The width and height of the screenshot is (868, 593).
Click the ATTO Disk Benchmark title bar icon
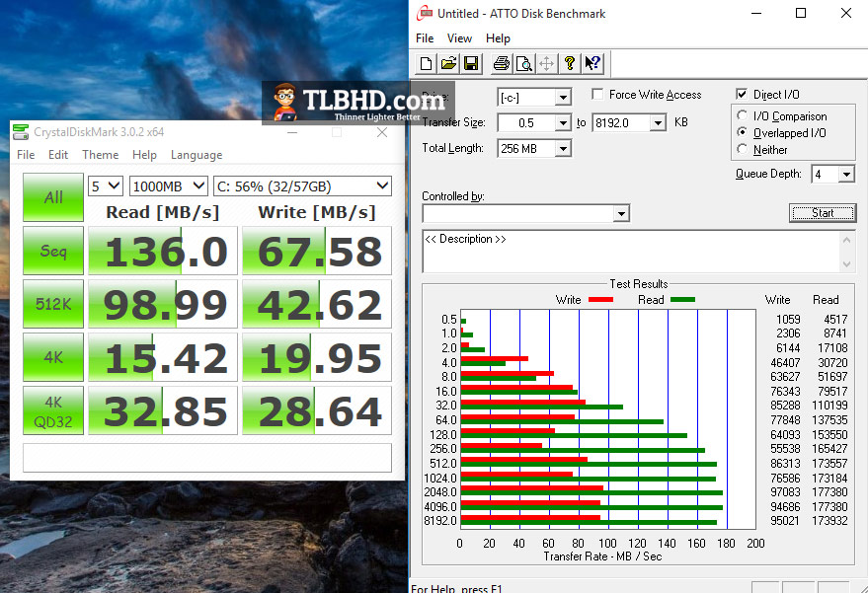pos(425,13)
